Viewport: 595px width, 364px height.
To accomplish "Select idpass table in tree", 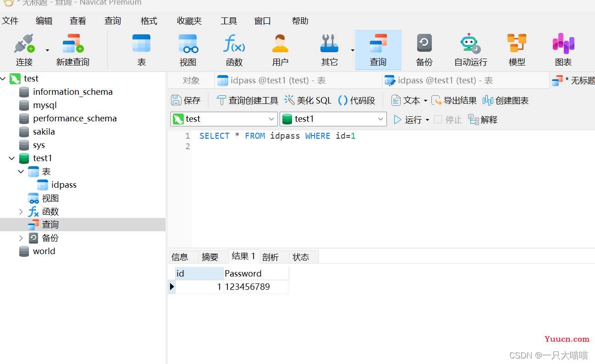I will point(64,185).
